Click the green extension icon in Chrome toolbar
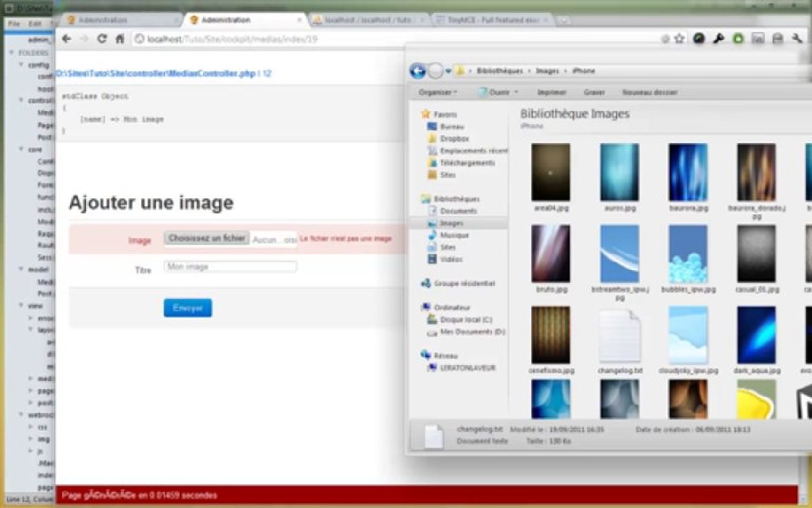Screen dimensions: 812x508 pyautogui.click(x=738, y=40)
